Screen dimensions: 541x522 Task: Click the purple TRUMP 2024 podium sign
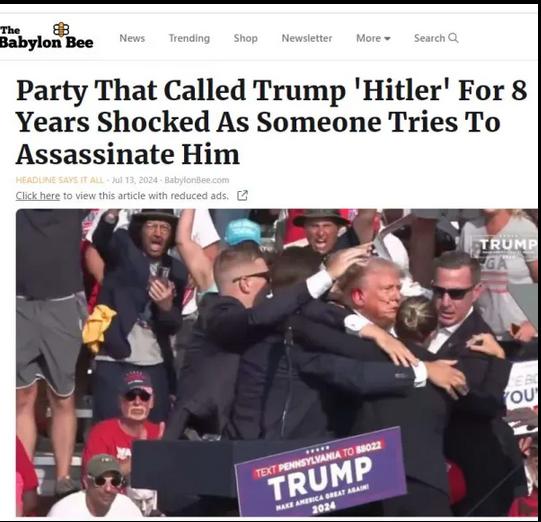320,472
